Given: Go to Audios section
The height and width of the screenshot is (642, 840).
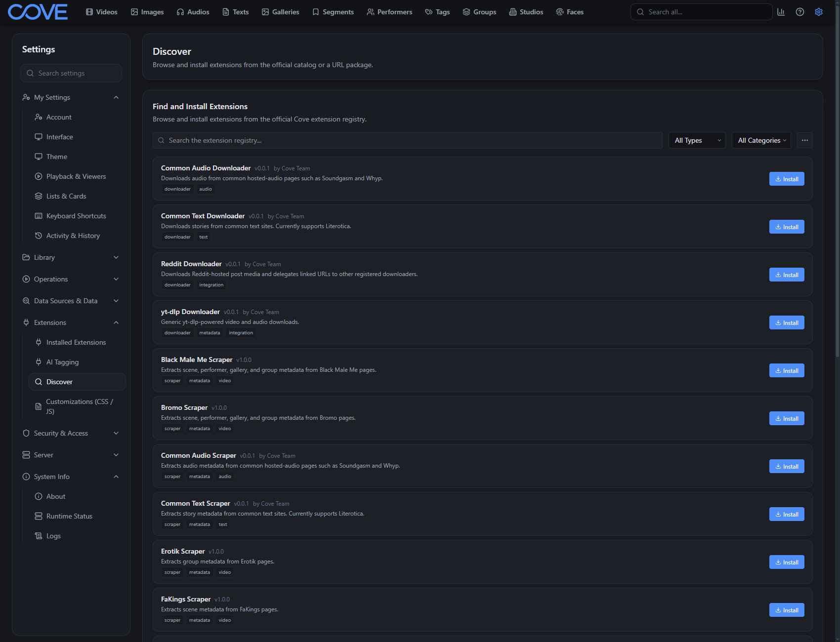Looking at the screenshot, I should tap(193, 12).
